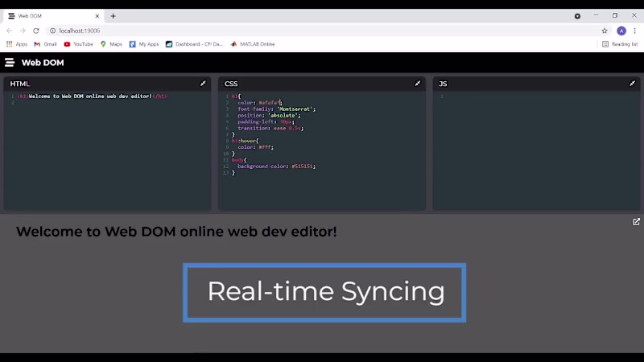The image size is (644, 362).
Task: Select the Web DOM browser tab
Action: pyautogui.click(x=53, y=16)
